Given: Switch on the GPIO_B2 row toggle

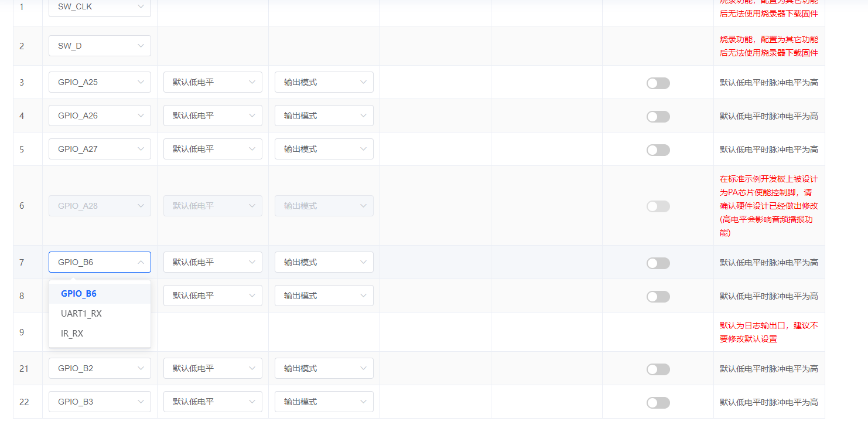Looking at the screenshot, I should point(658,369).
